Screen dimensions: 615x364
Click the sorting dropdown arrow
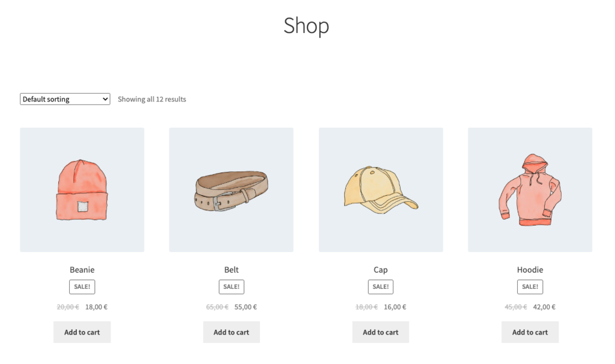coord(104,99)
